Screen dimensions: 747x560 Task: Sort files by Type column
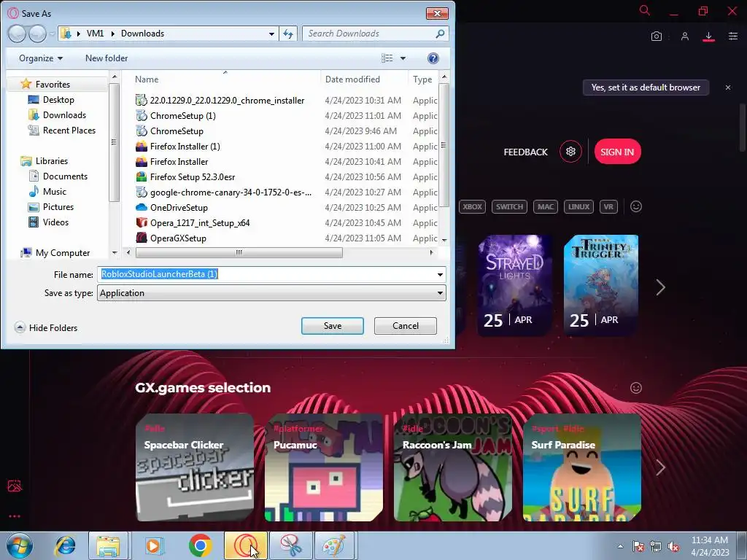(422, 79)
